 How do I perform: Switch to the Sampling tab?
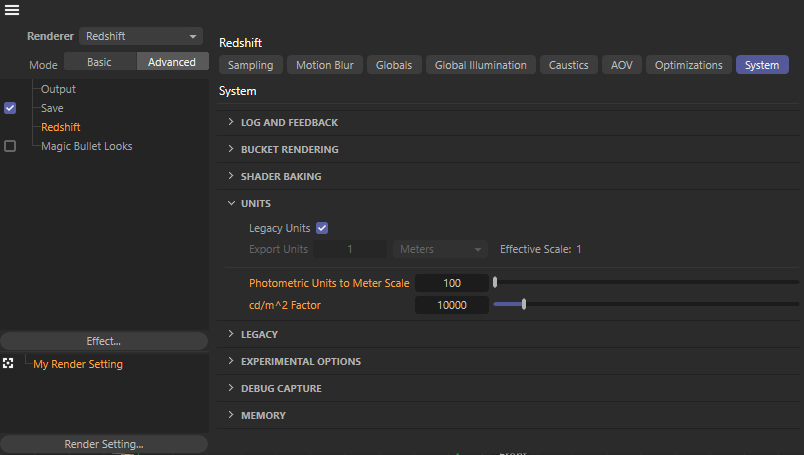[250, 65]
